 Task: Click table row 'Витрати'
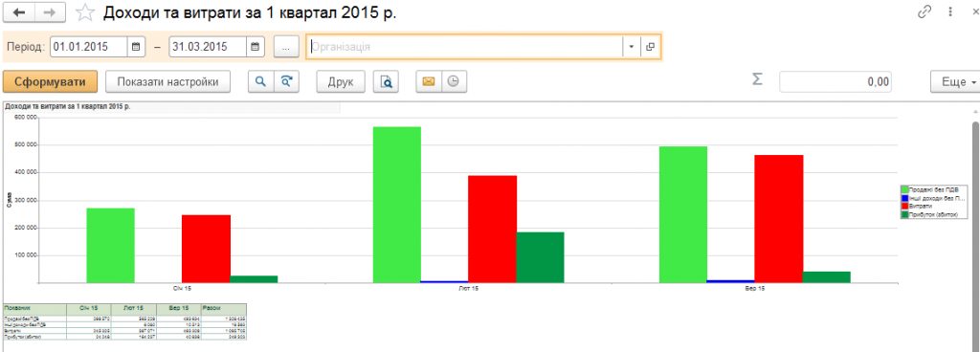click(125, 331)
